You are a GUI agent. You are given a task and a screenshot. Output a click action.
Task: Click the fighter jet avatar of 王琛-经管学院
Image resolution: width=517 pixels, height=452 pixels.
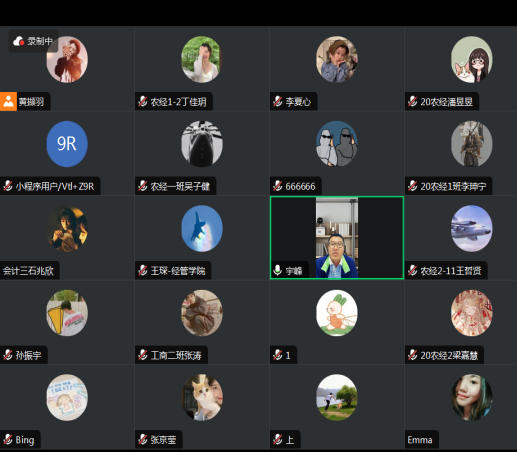pyautogui.click(x=202, y=228)
